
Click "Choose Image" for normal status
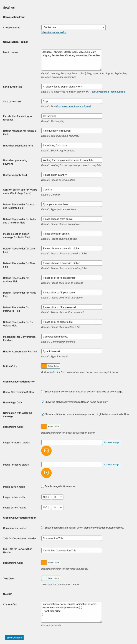click(111, 442)
